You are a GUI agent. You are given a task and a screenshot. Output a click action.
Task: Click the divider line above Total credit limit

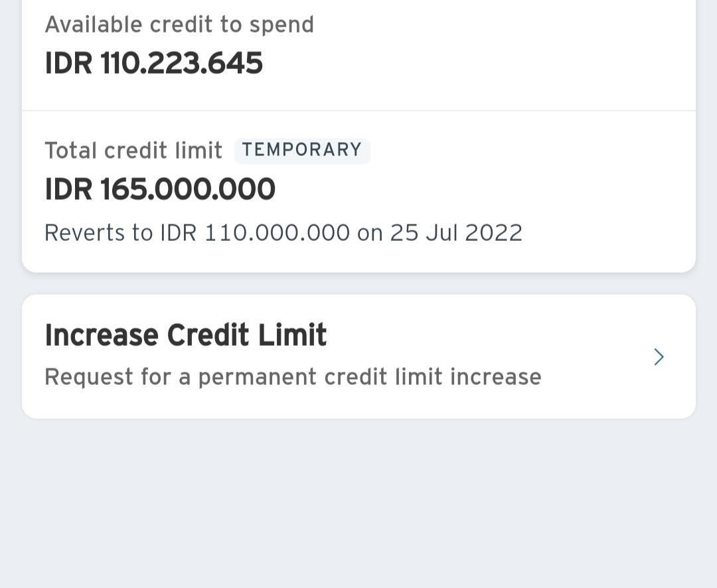tap(358, 110)
